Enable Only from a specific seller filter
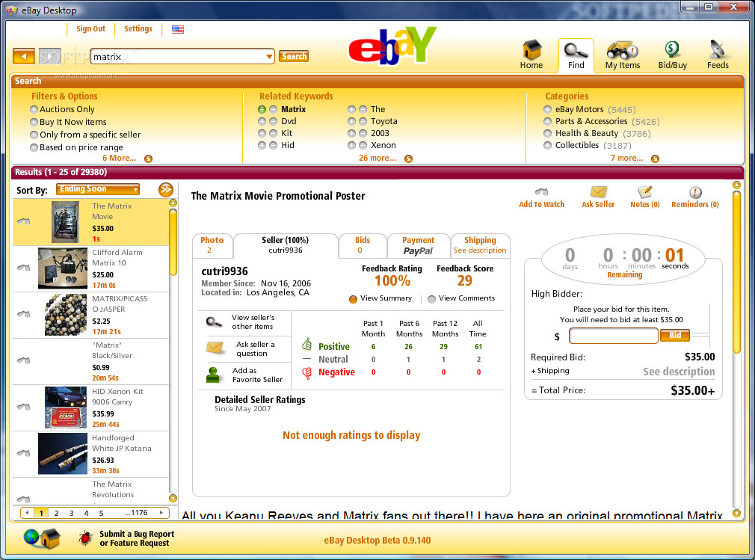Viewport: 755px width, 560px height. pyautogui.click(x=34, y=135)
